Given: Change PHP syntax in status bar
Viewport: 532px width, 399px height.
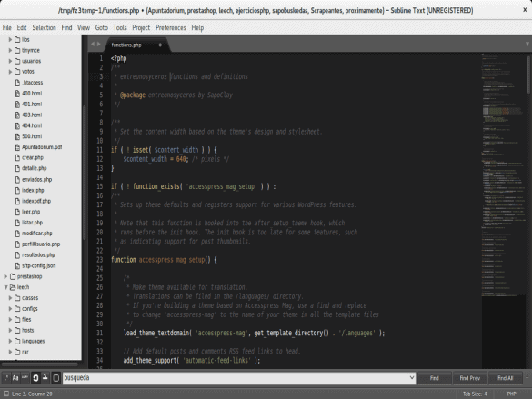Looking at the screenshot, I should (x=511, y=394).
